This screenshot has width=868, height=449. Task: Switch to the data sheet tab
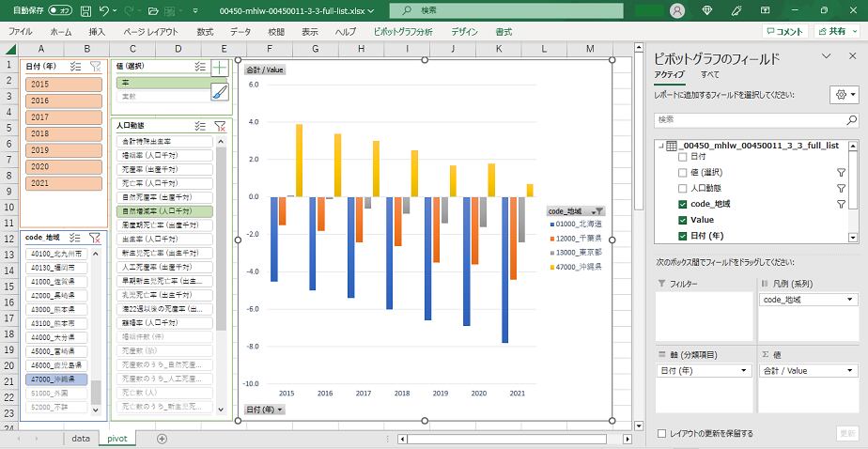click(81, 439)
